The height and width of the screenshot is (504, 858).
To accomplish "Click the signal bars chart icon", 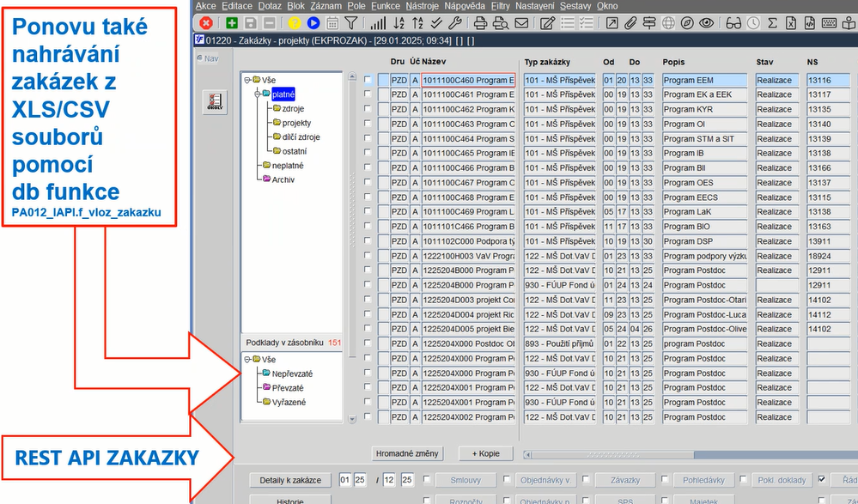I will click(378, 23).
